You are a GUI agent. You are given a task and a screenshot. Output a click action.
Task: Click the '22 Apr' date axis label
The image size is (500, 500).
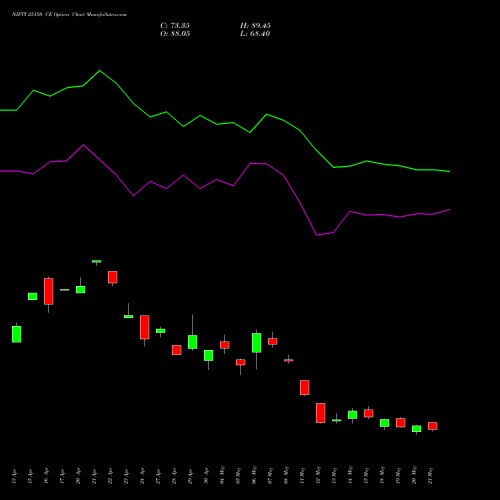(110, 476)
